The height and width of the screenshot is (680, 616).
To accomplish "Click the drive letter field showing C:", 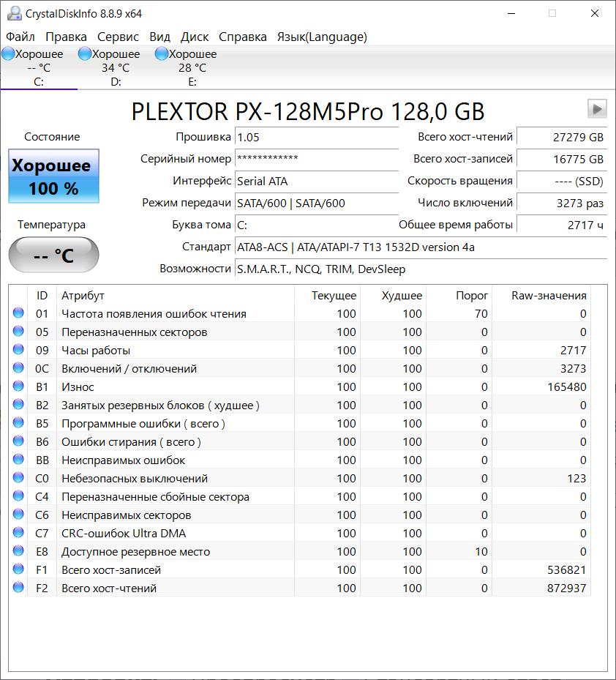I will click(x=317, y=225).
